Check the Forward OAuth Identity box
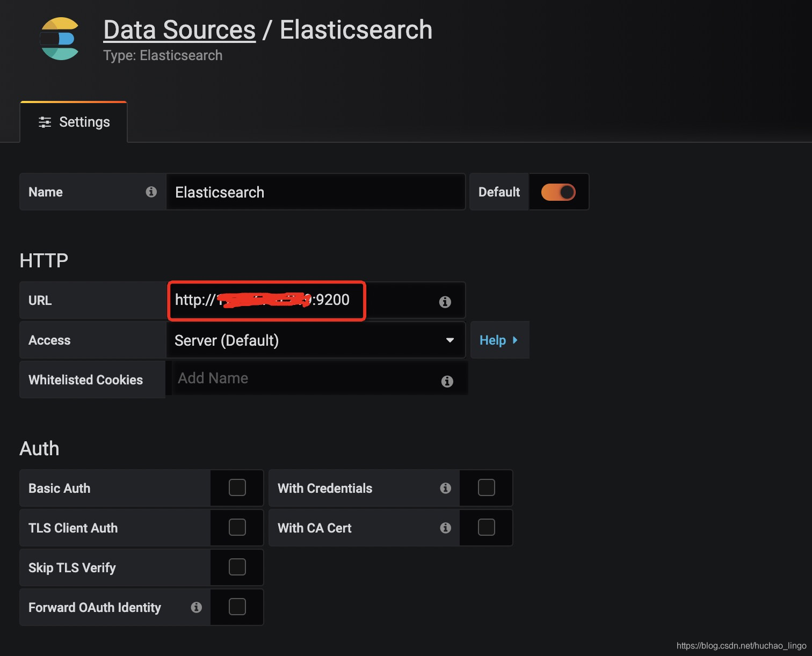This screenshot has height=656, width=812. [x=237, y=607]
